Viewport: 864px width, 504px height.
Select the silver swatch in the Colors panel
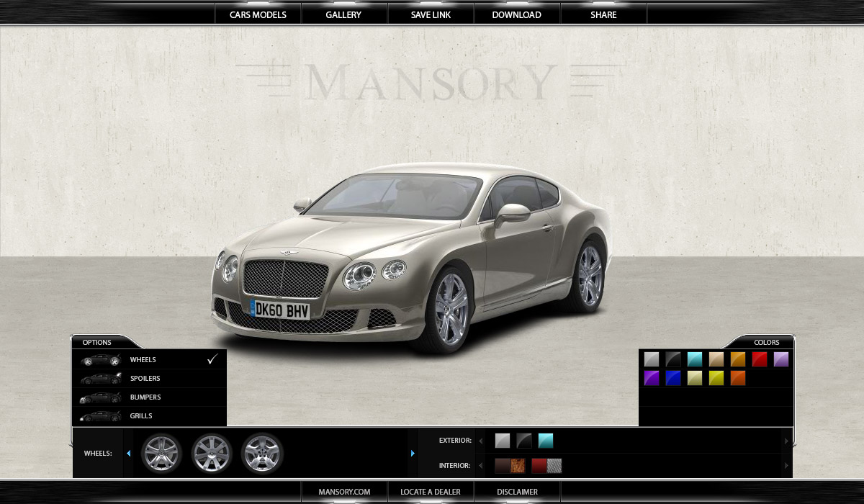(x=652, y=359)
